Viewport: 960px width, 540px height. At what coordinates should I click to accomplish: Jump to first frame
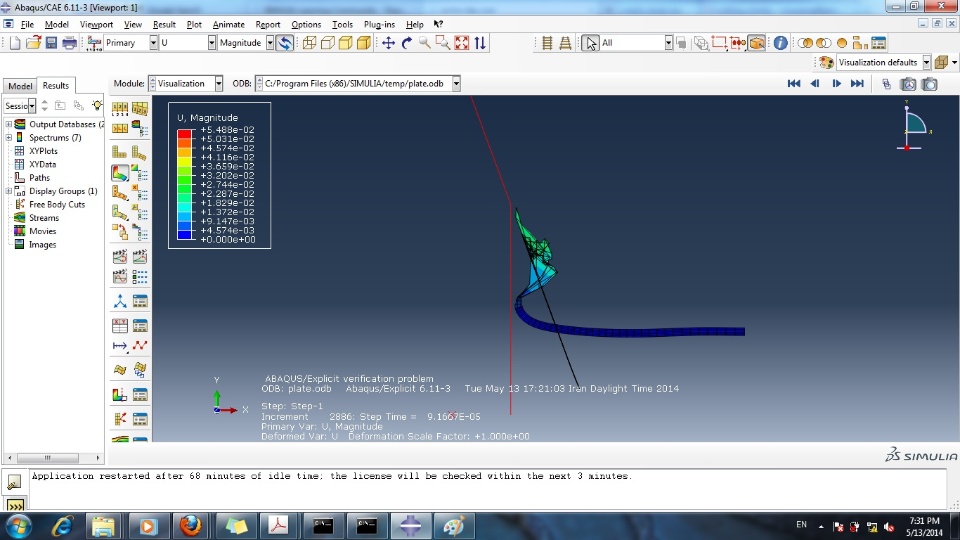pos(794,84)
